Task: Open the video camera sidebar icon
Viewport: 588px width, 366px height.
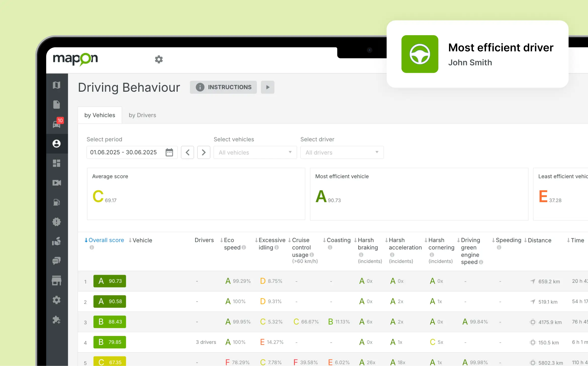Action: click(57, 183)
